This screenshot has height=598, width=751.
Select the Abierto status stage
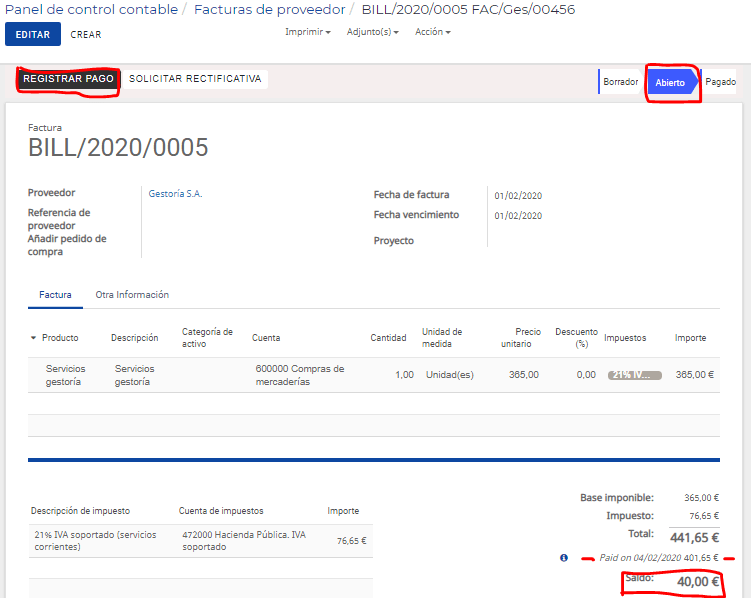(670, 82)
